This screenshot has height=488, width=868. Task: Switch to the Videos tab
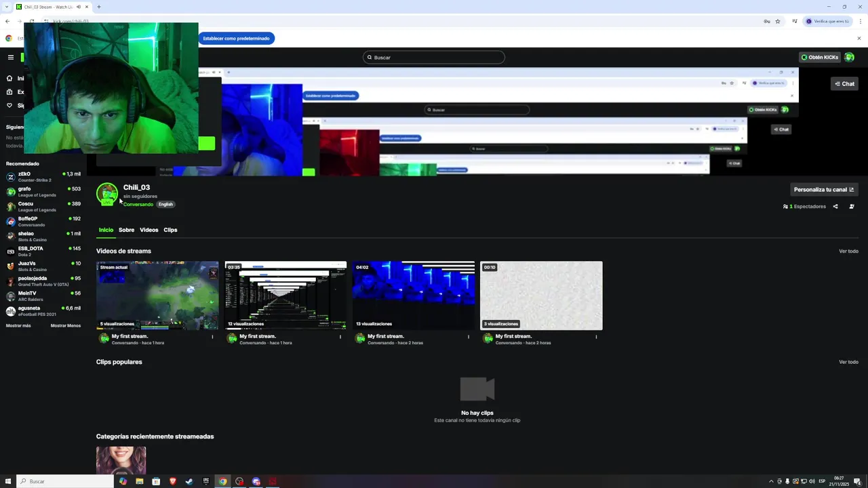point(149,230)
